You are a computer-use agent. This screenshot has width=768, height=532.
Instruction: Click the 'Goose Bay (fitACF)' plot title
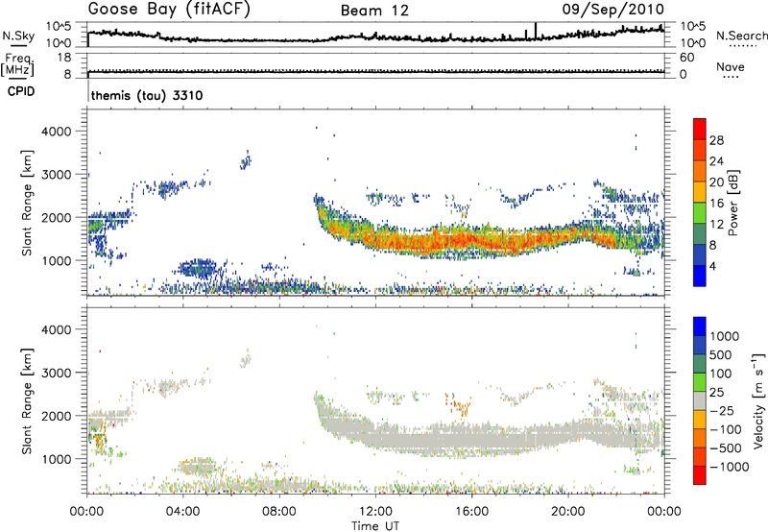169,9
